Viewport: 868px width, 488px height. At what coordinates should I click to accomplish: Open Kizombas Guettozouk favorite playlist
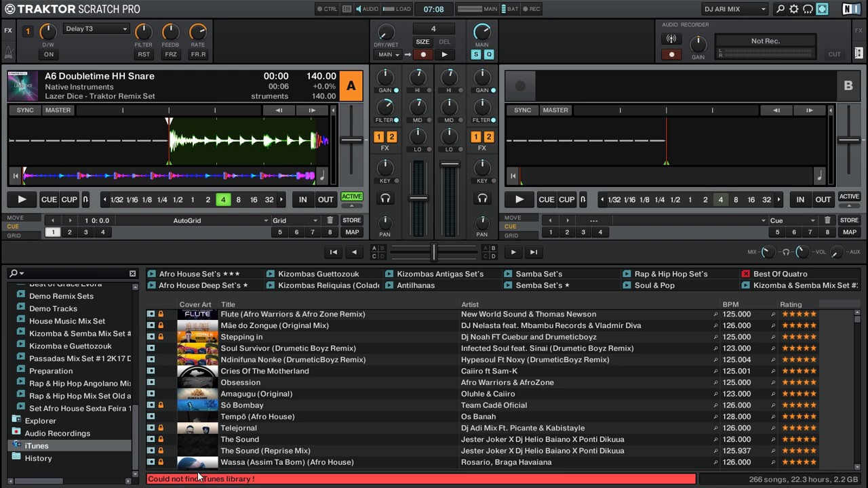pyautogui.click(x=312, y=274)
